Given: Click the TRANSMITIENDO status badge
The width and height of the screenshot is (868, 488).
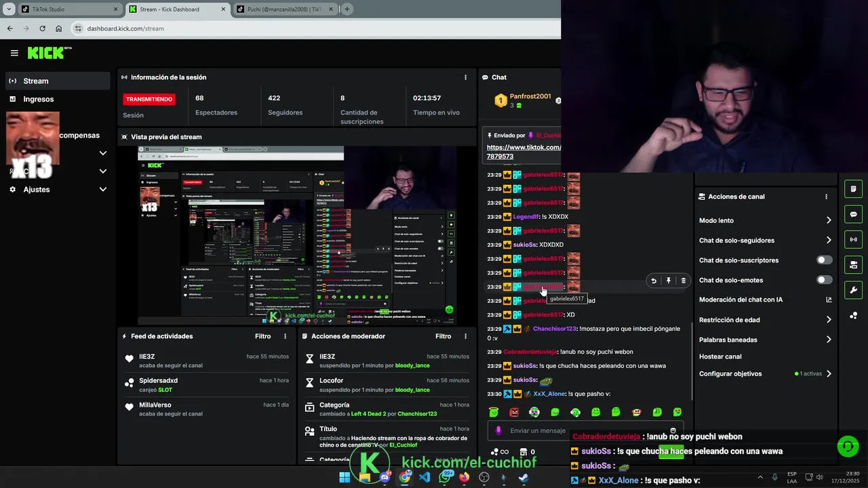Looking at the screenshot, I should [x=149, y=99].
